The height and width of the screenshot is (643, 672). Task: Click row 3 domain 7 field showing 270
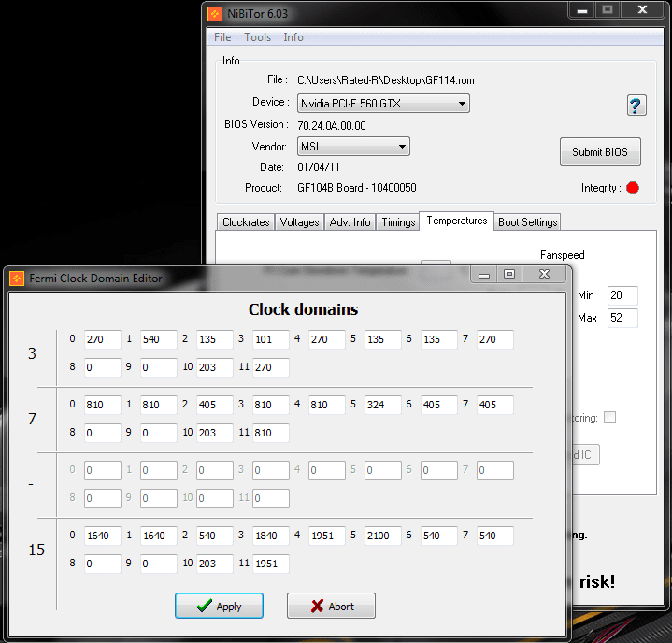(x=495, y=339)
